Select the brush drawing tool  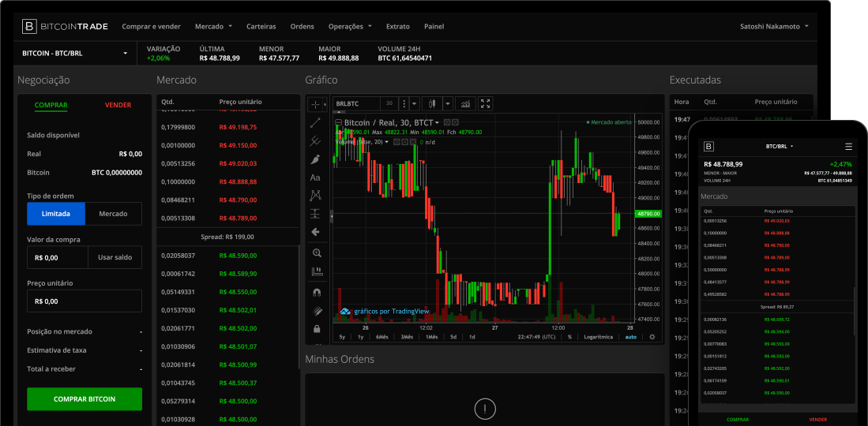point(316,159)
